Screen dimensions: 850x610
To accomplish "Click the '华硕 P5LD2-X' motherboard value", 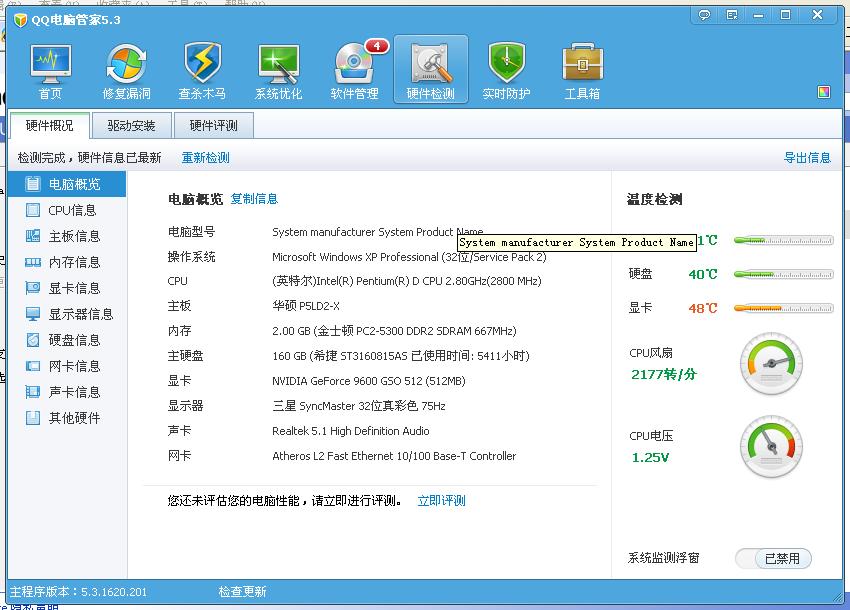I will click(306, 306).
